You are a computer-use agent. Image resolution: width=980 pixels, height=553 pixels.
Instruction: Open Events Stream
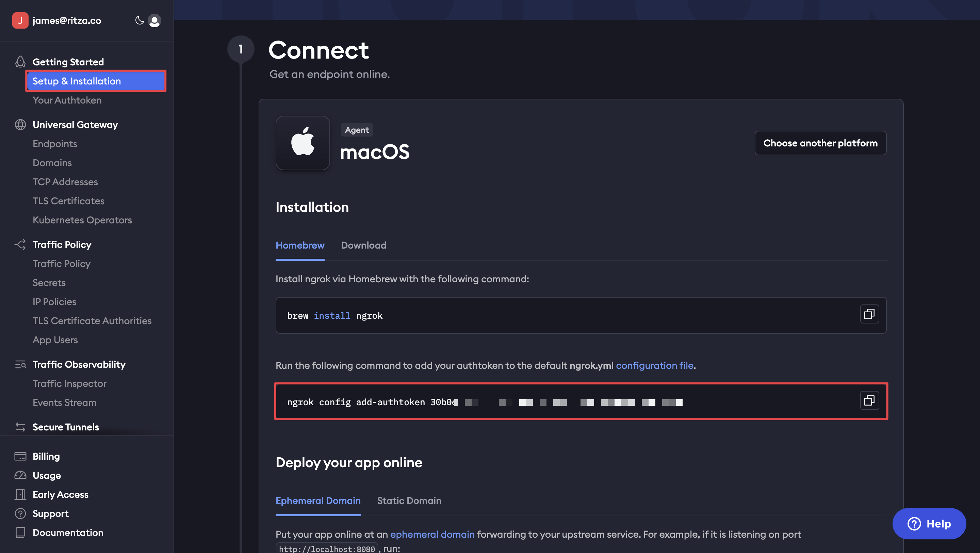pyautogui.click(x=64, y=403)
